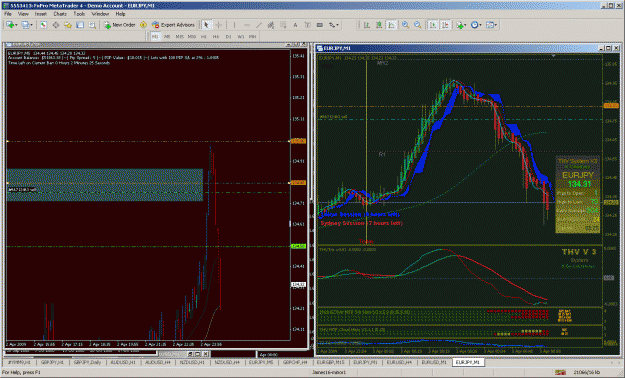Select the Crosshair tool
Image resolution: width=625 pixels, height=378 pixels.
(218, 25)
